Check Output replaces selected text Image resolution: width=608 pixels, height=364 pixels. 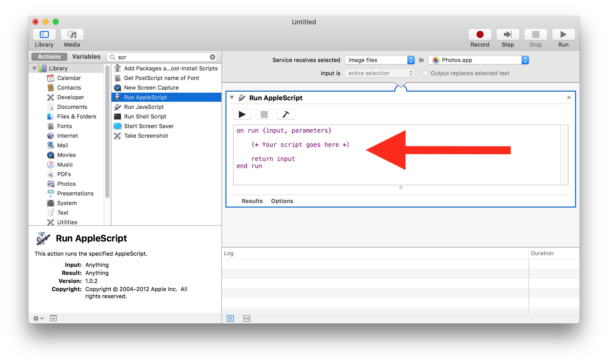click(425, 73)
